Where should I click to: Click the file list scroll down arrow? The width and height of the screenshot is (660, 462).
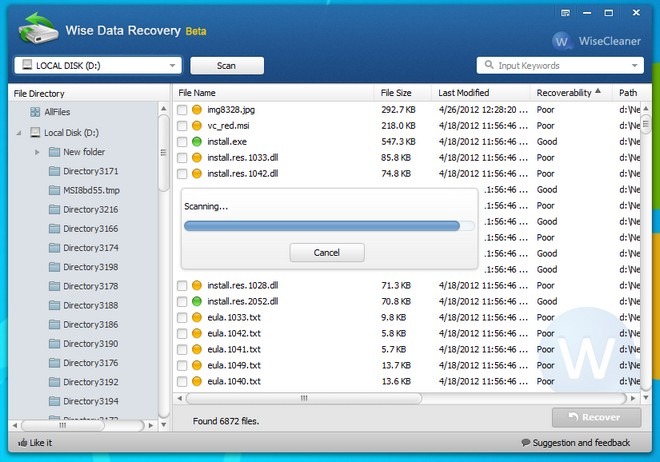[x=646, y=398]
